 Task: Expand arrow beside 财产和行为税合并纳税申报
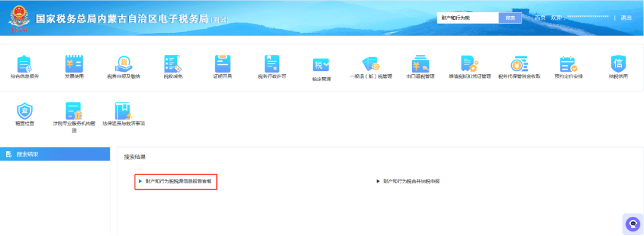pyautogui.click(x=378, y=181)
